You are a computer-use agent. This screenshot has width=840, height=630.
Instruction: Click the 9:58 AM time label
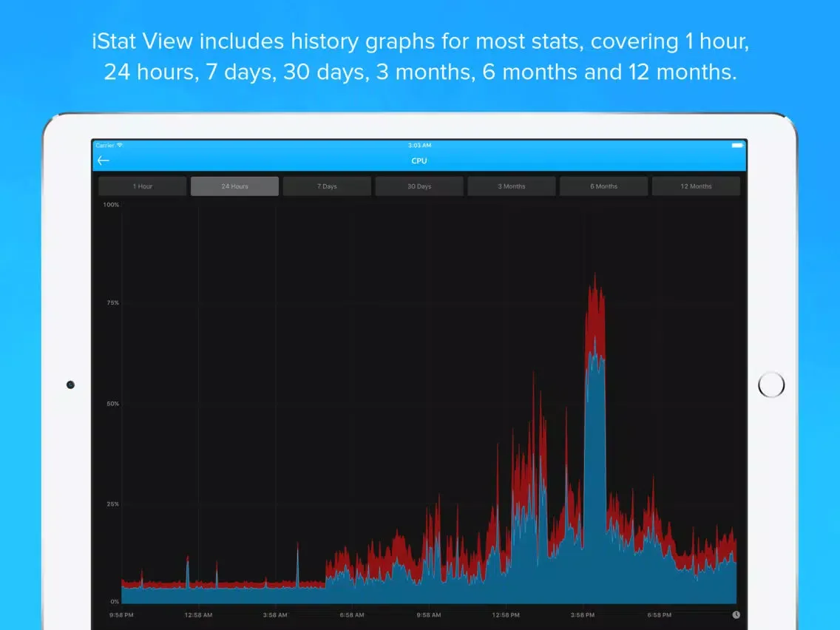click(x=429, y=615)
